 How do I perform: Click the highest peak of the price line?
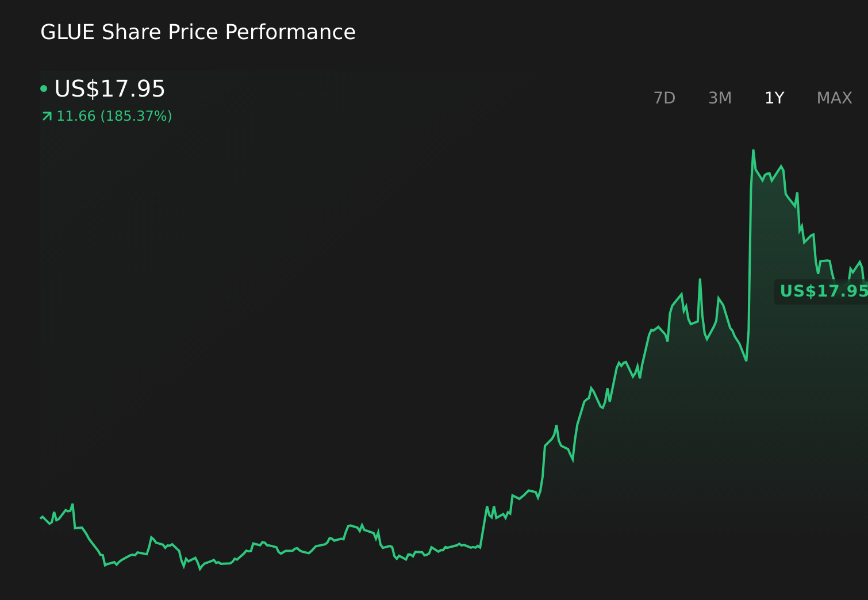pos(753,151)
